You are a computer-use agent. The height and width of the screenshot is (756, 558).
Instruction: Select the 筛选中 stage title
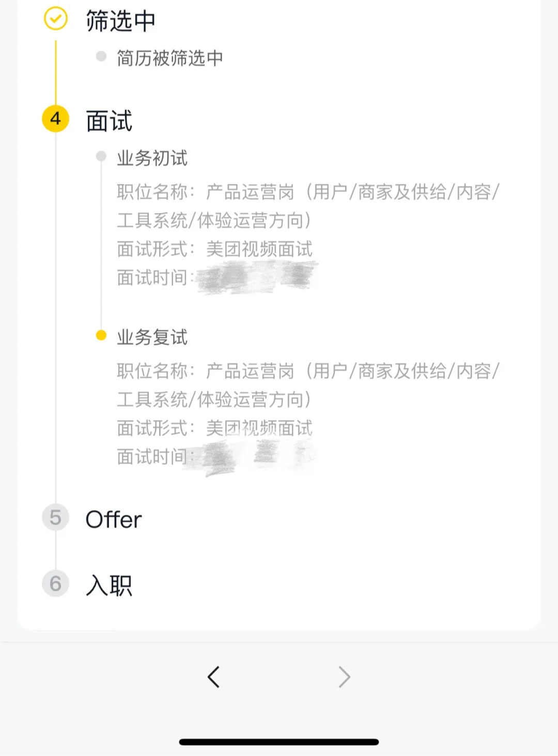tap(120, 21)
